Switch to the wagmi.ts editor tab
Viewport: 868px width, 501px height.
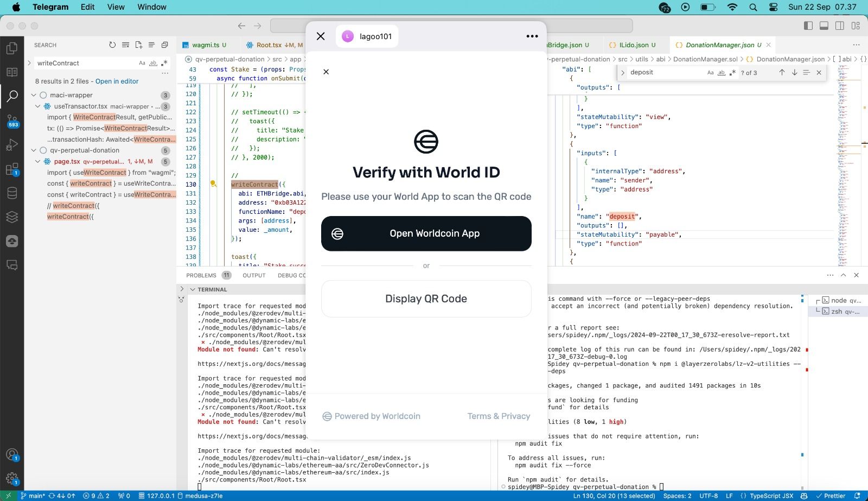pos(205,45)
